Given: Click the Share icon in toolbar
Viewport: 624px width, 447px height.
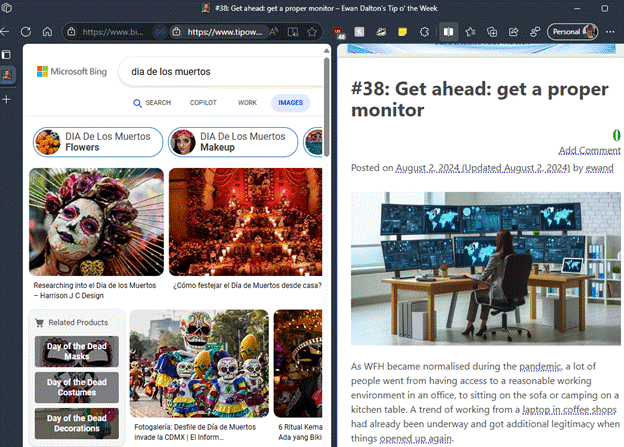Looking at the screenshot, I should 514,32.
